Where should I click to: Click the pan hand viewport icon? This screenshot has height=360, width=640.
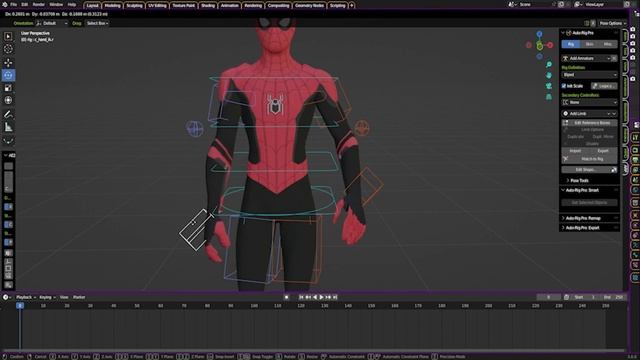pos(549,75)
